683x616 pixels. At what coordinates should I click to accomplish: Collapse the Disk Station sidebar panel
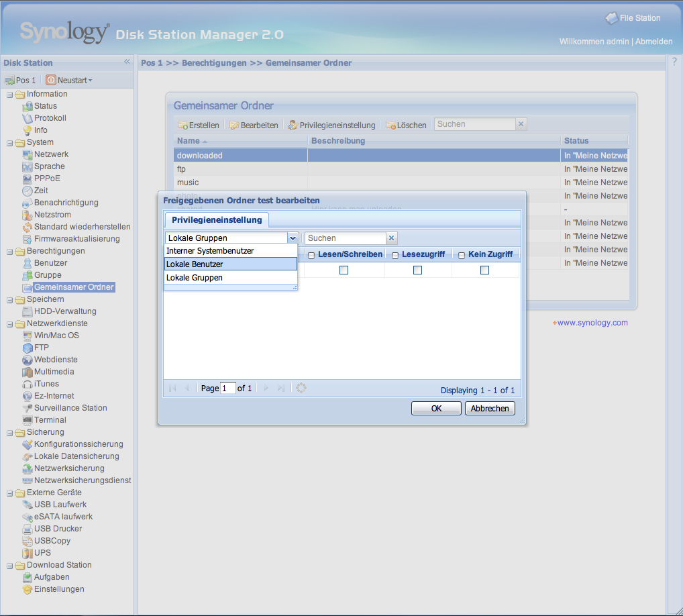click(127, 62)
